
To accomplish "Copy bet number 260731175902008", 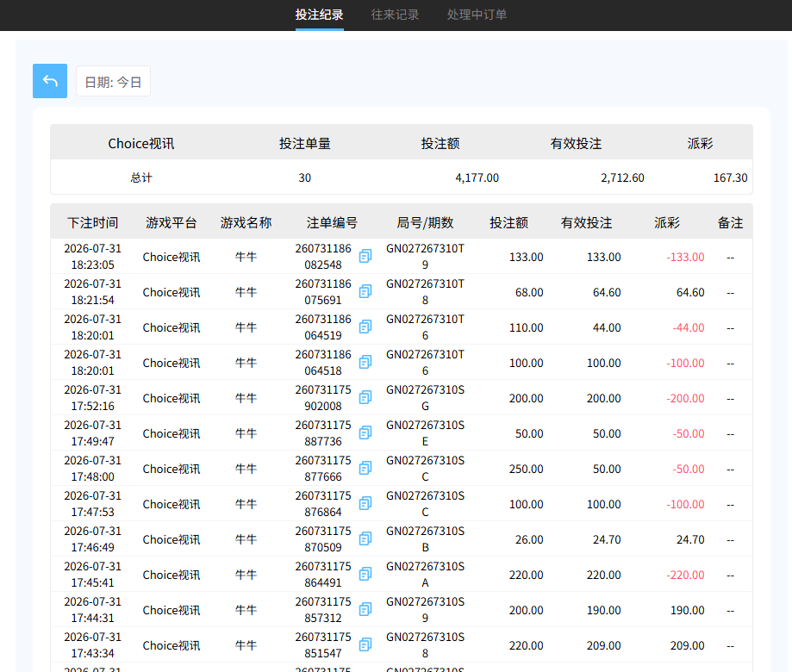I will 365,398.
